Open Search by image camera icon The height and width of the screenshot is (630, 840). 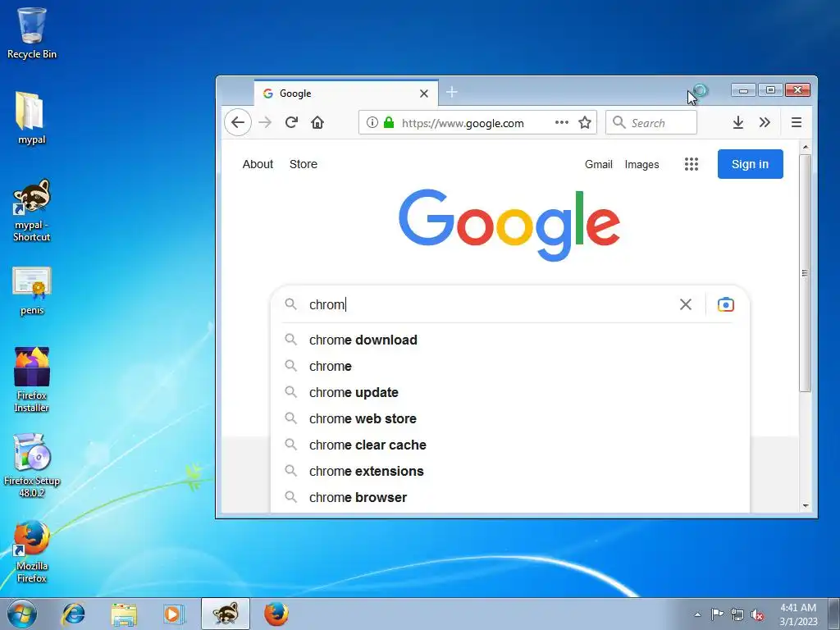(725, 304)
